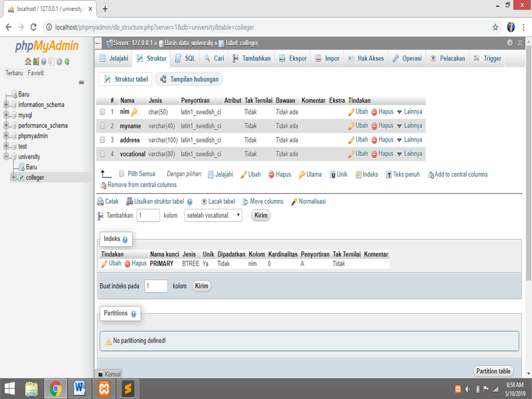Click the Unik index icon

pos(333,174)
